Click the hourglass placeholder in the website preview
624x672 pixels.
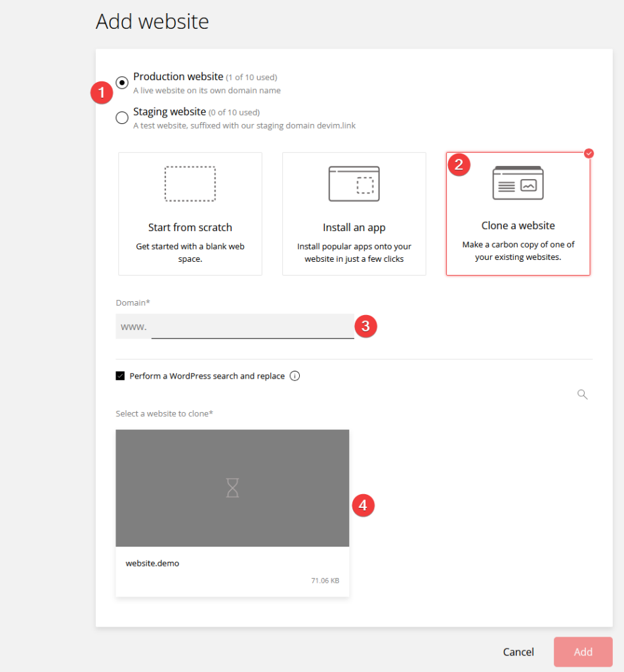(x=232, y=488)
